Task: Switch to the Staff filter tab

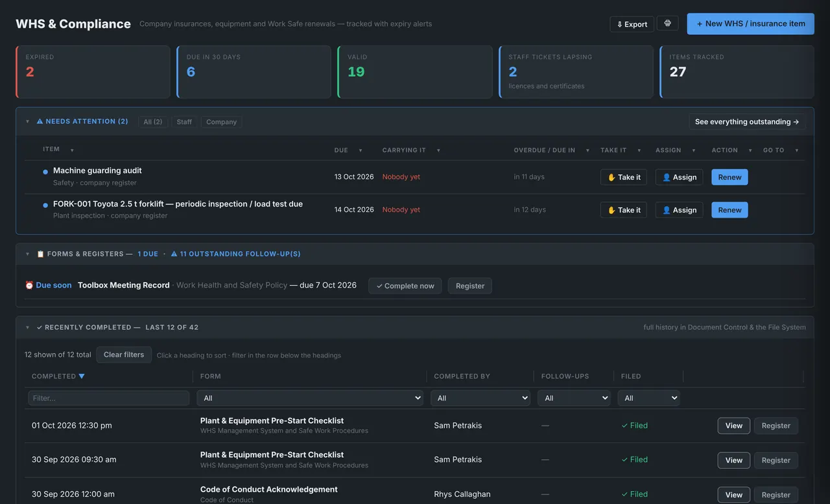Action: (184, 122)
